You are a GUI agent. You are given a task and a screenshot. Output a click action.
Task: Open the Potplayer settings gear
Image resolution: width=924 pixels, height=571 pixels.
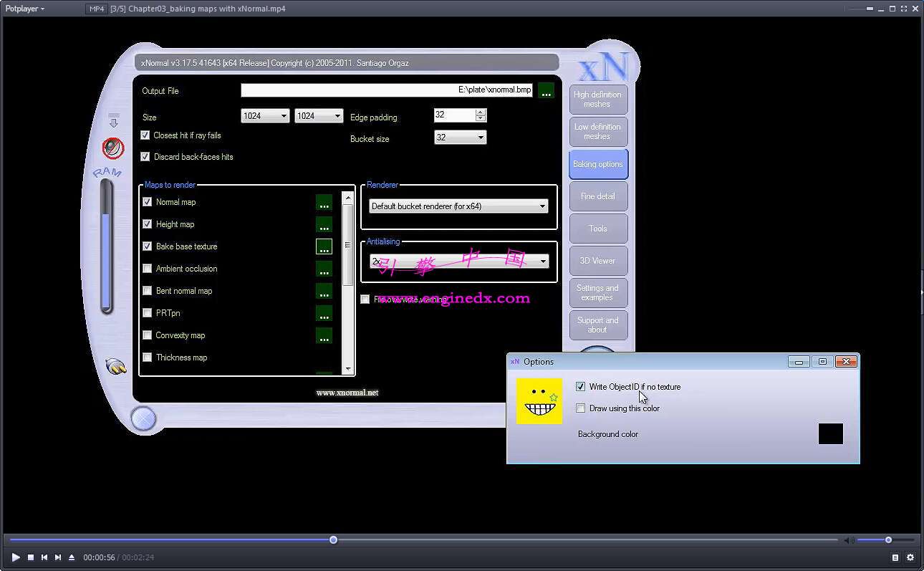[910, 557]
